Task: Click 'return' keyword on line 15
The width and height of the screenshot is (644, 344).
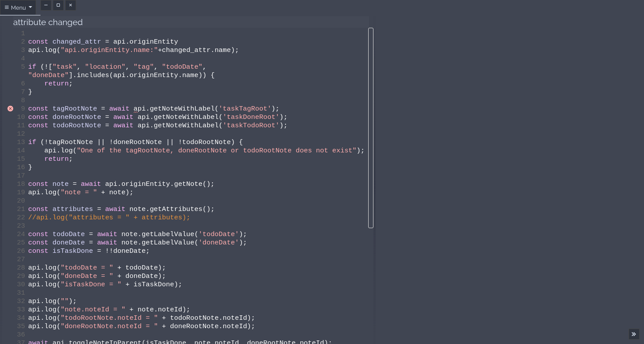Action: pyautogui.click(x=56, y=159)
